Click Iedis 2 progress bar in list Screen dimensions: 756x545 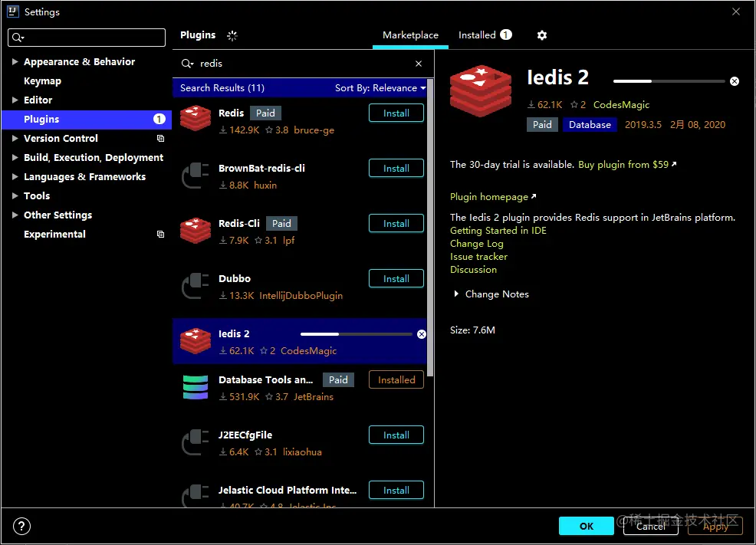click(x=356, y=334)
